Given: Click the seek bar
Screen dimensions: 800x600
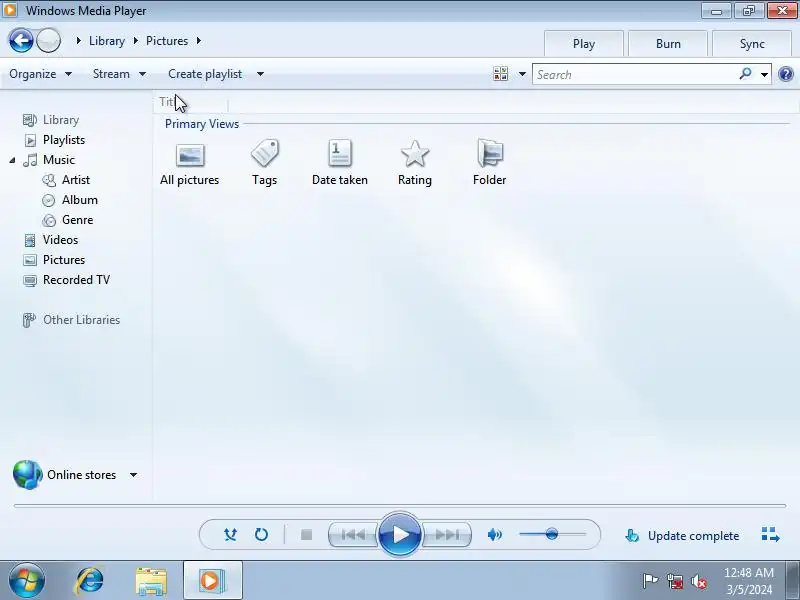Looking at the screenshot, I should 400,506.
